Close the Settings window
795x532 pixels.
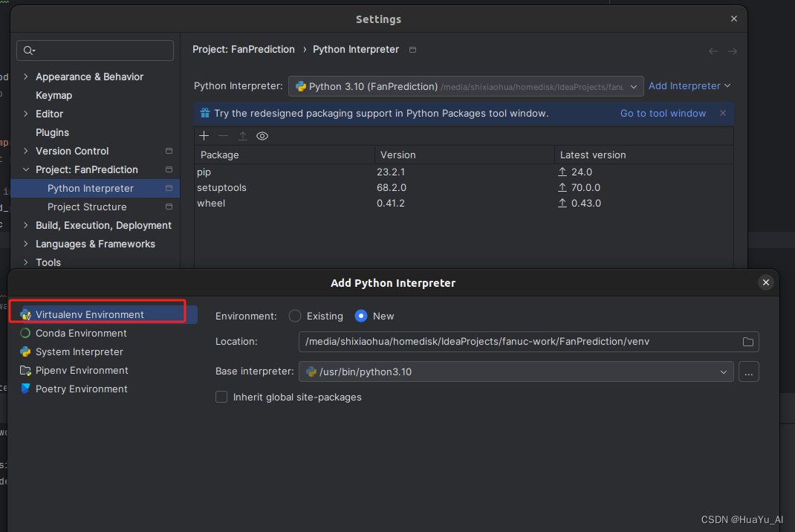tap(733, 19)
